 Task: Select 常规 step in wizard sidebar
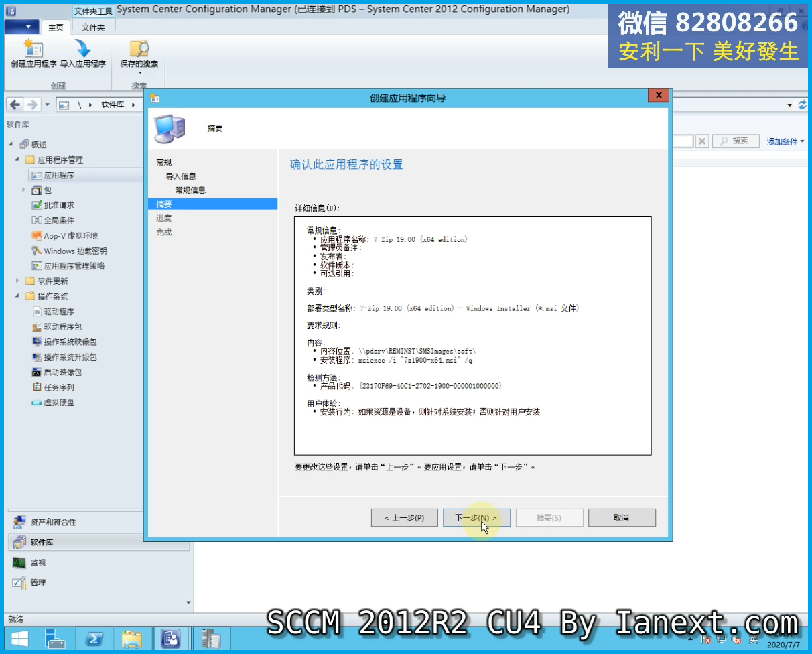163,162
